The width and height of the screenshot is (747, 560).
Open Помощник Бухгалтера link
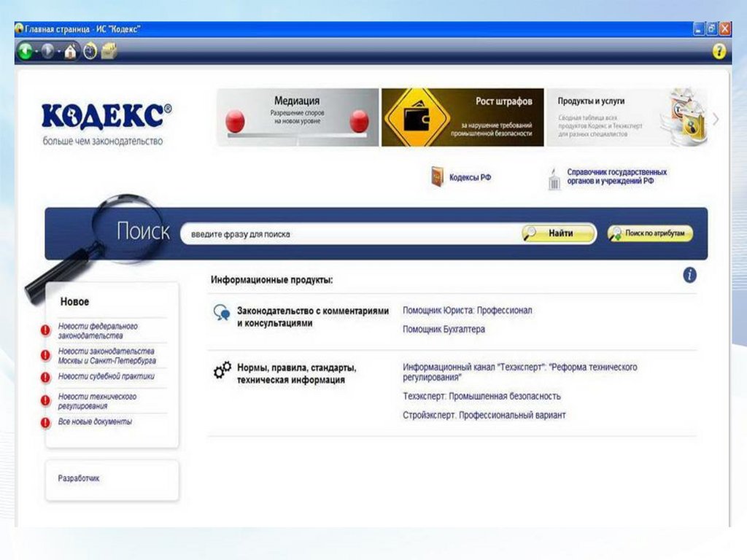[444, 329]
